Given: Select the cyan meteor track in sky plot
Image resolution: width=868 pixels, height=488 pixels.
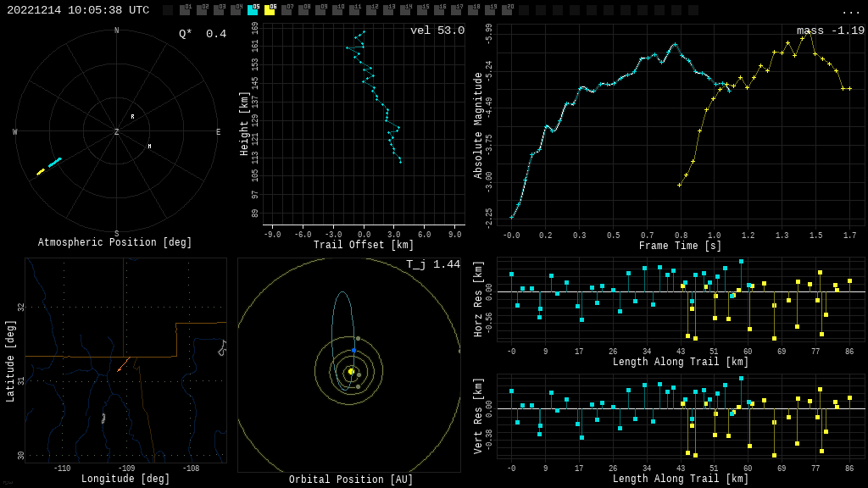Looking at the screenshot, I should pyautogui.click(x=55, y=162).
